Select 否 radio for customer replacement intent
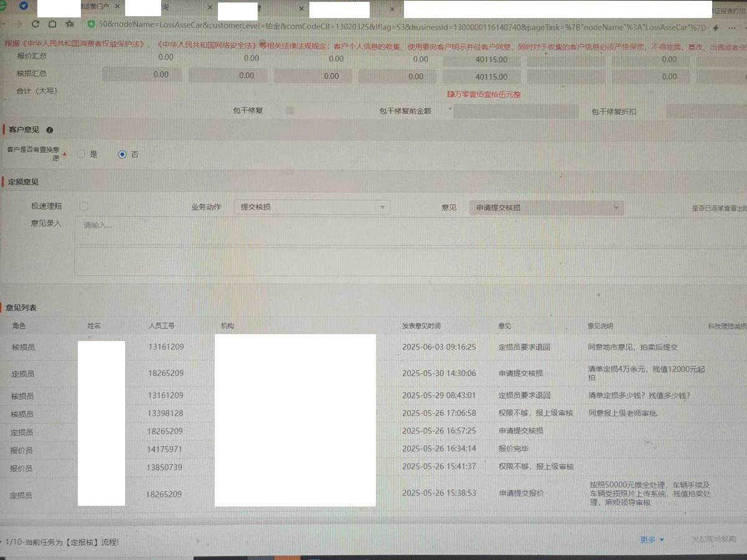The width and height of the screenshot is (747, 560). tap(122, 154)
